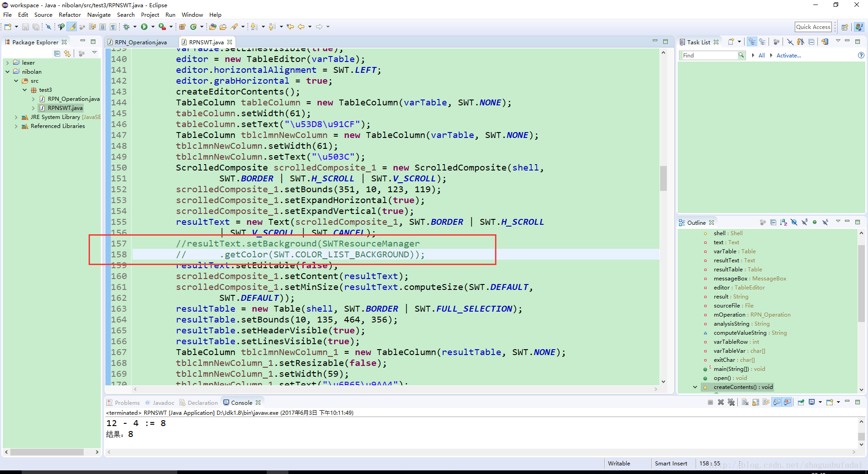Image resolution: width=868 pixels, height=474 pixels.
Task: Click the Search flashlight toolbar icon
Action: click(235, 27)
